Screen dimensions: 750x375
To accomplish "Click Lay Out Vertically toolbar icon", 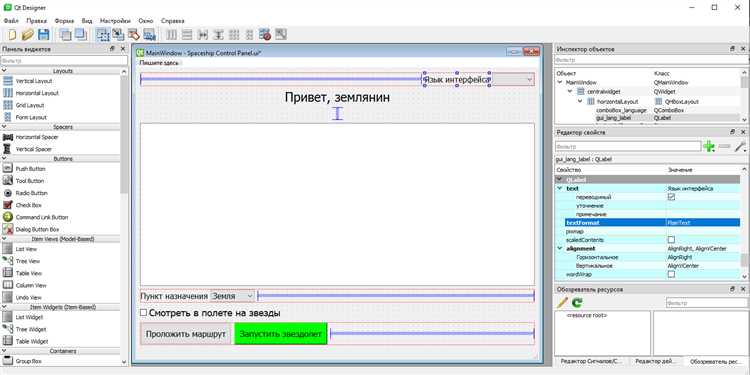I will 187,34.
